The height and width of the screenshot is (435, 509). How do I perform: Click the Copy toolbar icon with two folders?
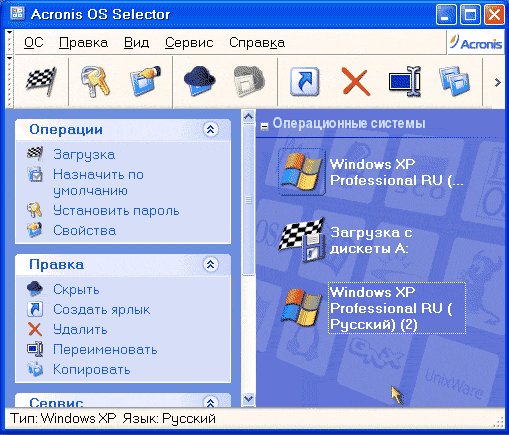coord(455,82)
